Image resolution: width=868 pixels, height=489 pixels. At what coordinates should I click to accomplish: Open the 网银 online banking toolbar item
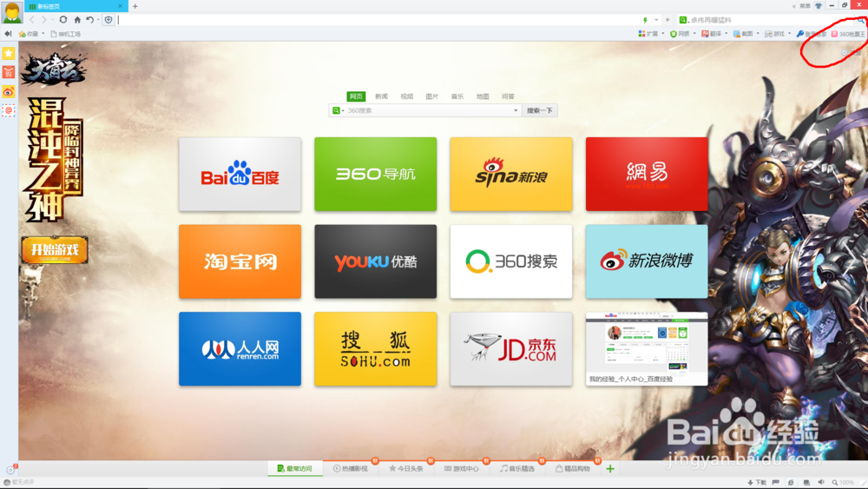point(680,34)
